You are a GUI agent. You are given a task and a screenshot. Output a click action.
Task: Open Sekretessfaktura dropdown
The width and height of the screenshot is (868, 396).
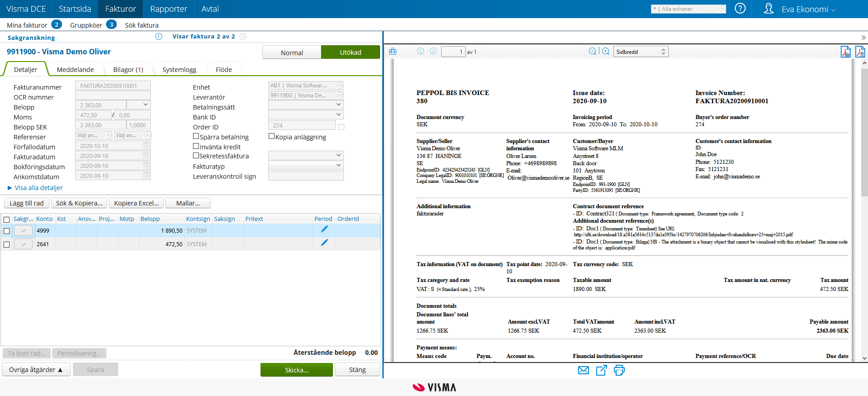[306, 155]
